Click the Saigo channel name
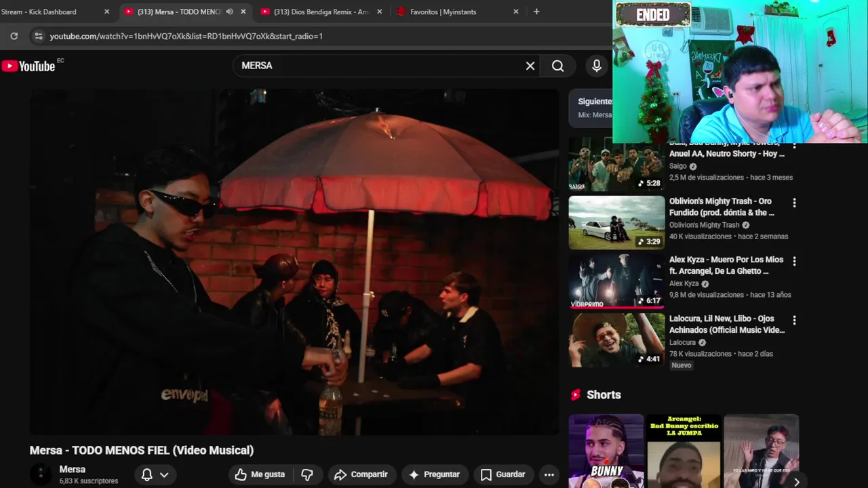The width and height of the screenshot is (868, 488). click(x=678, y=166)
